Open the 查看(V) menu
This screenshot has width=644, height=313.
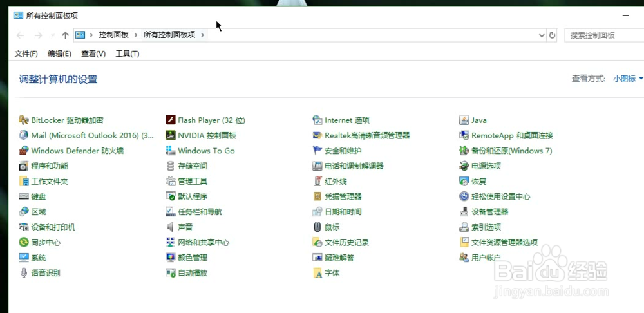[x=93, y=54]
